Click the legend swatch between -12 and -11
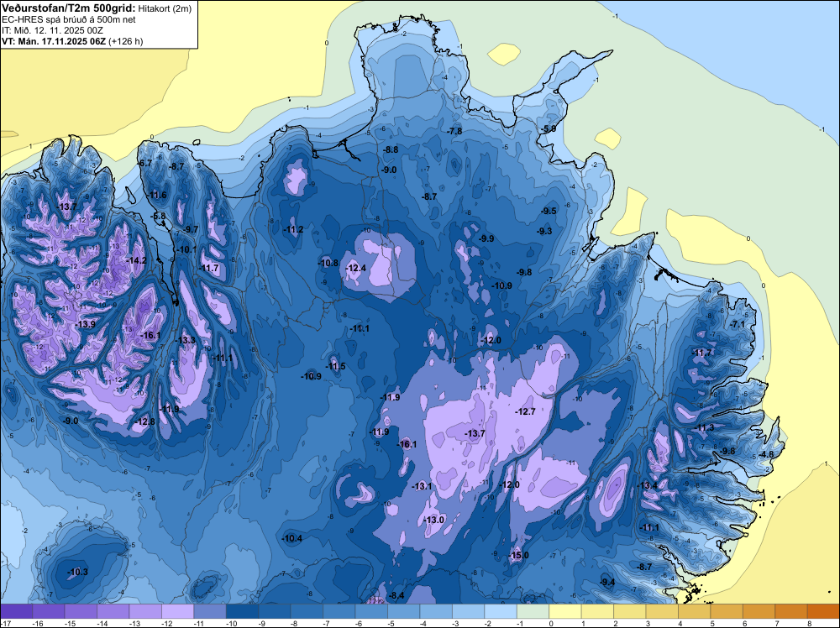Screen dimensions: 840x628 click(x=178, y=611)
